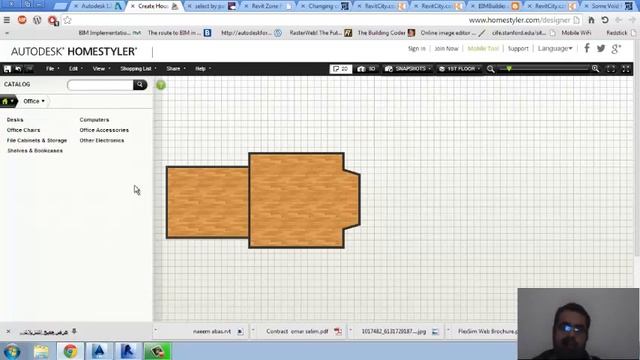Image resolution: width=640 pixels, height=360 pixels.
Task: Close the downloads bar with X
Action: click(x=8, y=331)
